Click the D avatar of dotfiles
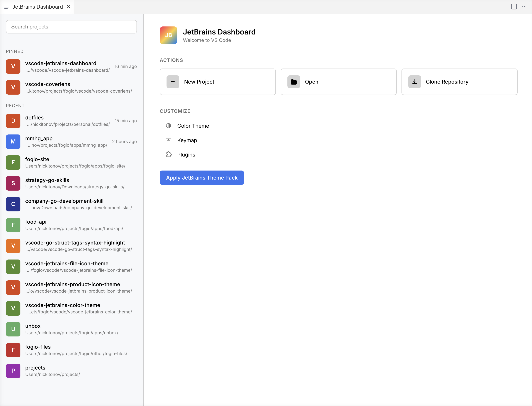Viewport: 532px width, 406px height. tap(13, 121)
